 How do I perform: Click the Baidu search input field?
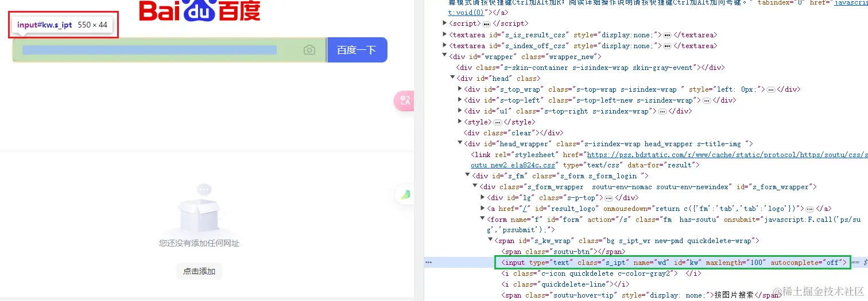coord(169,50)
